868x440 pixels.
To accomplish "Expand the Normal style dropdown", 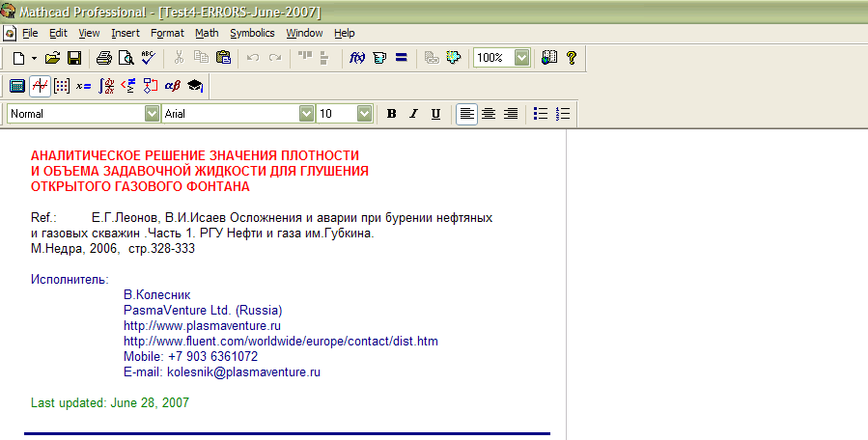I will pyautogui.click(x=153, y=114).
